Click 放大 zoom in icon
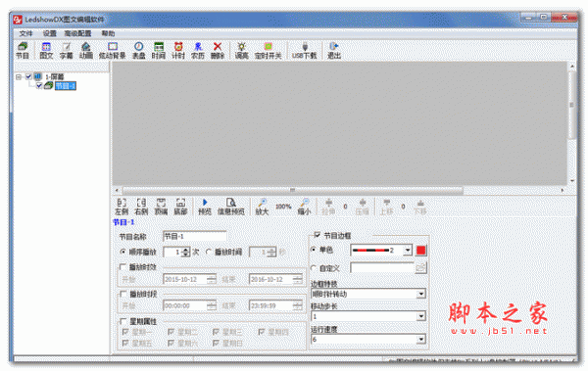 [x=262, y=207]
